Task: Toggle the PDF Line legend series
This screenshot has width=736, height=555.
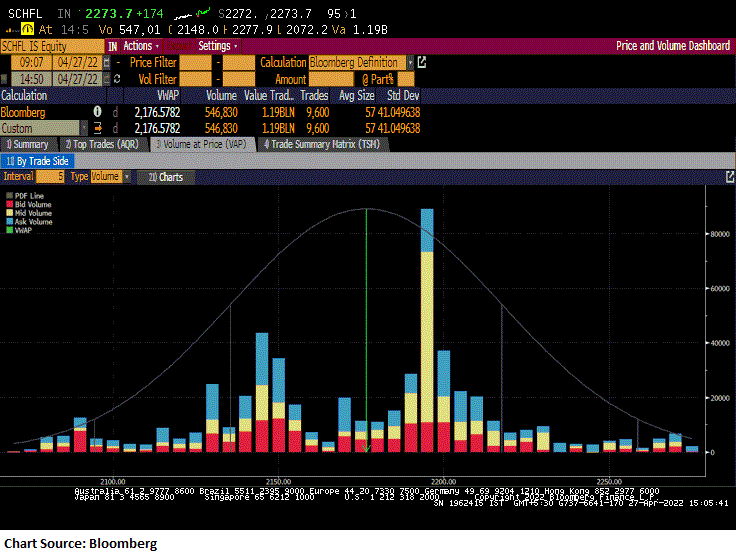Action: pos(29,195)
